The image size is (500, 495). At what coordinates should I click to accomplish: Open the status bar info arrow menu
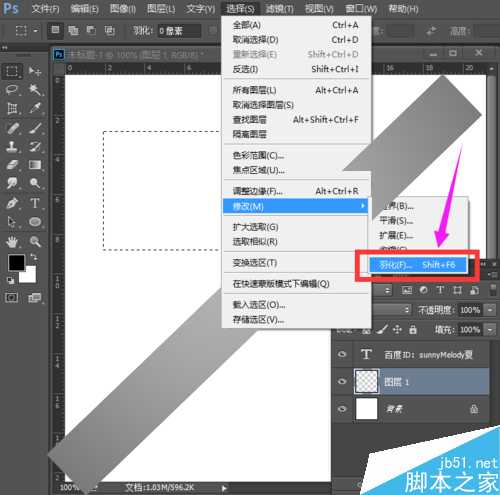224,488
